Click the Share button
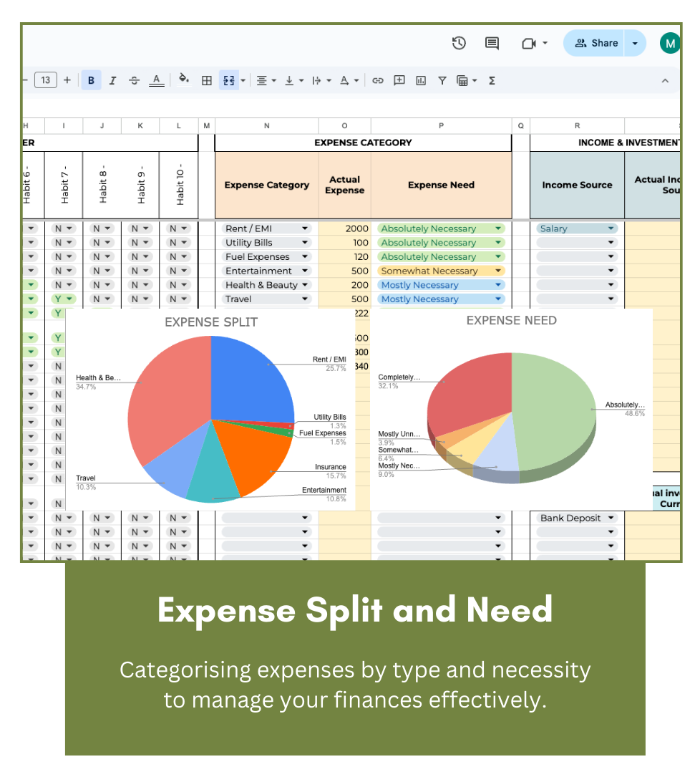This screenshot has height=782, width=700. pyautogui.click(x=596, y=43)
